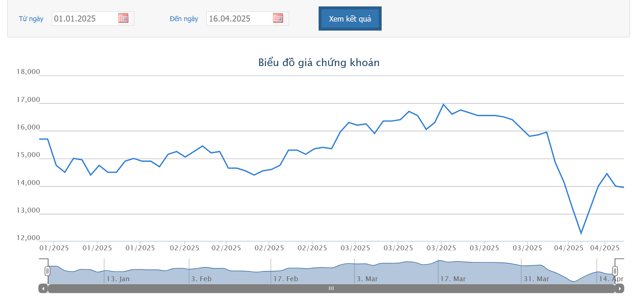The image size is (644, 302).
Task: Click the 13. Jan navigator label
Action: (x=118, y=279)
